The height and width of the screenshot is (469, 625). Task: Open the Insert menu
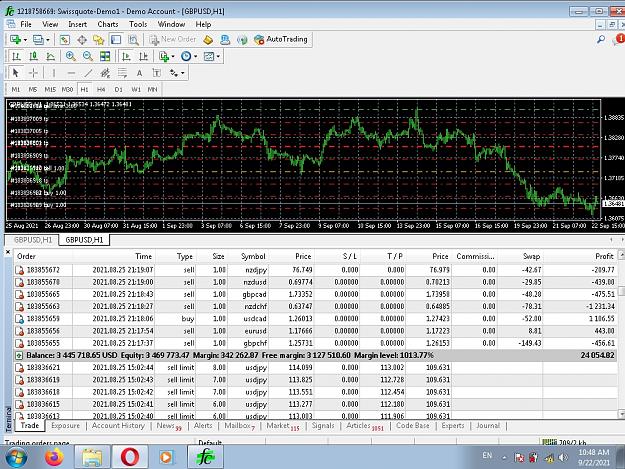77,24
